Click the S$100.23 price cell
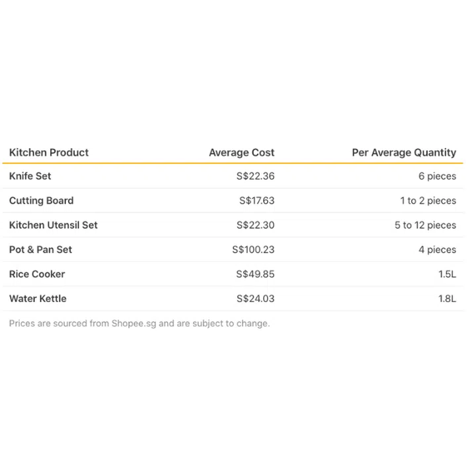Screen dimensions: 476x476 (253, 250)
